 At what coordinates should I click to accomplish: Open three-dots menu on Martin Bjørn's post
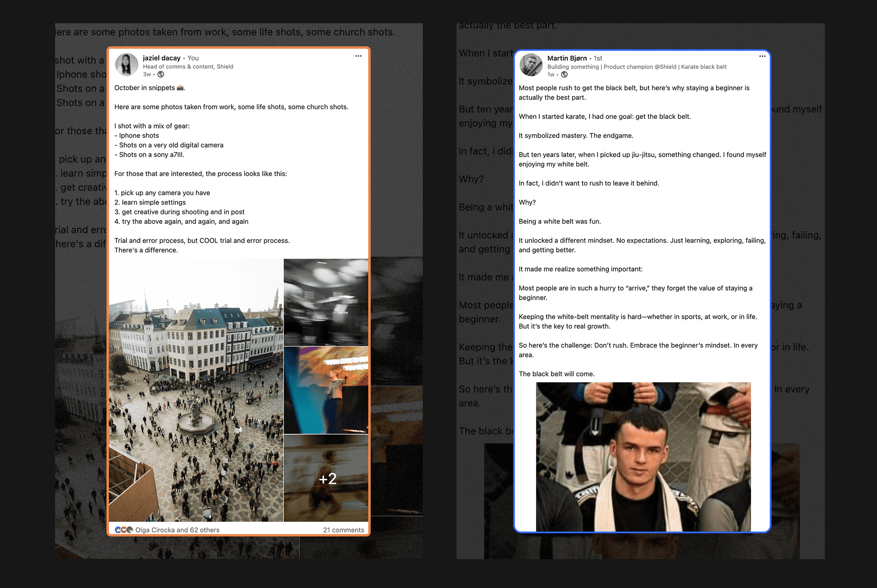pos(762,57)
